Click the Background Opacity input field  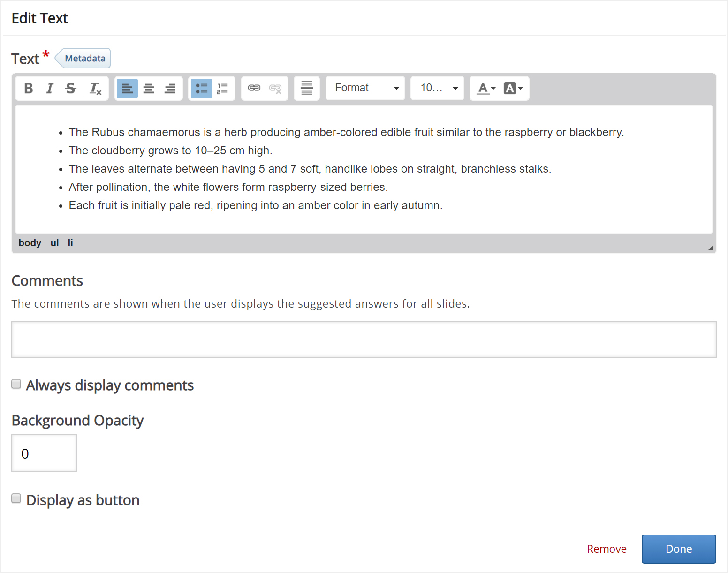point(44,453)
